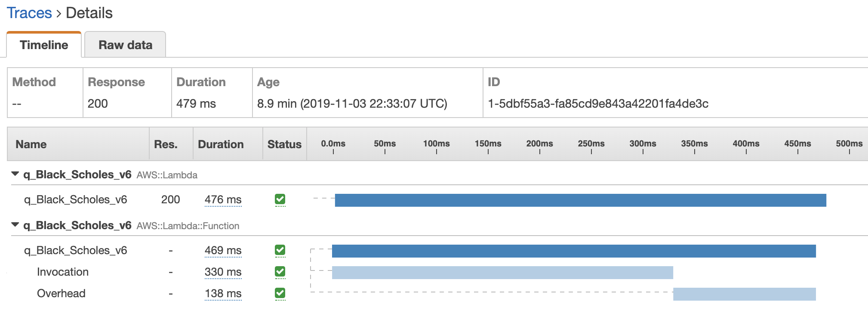Click the green status check for 476 ms segment

pos(280,199)
